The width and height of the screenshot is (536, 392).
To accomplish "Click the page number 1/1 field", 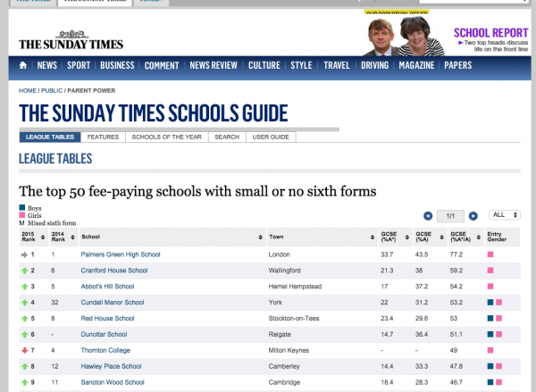I will [x=450, y=216].
